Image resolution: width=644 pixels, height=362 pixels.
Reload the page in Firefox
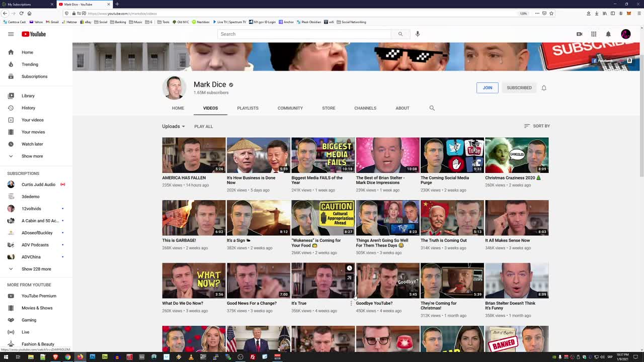[21, 13]
